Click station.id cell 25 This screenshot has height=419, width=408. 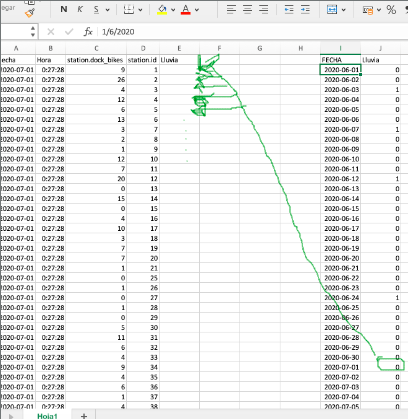pos(143,278)
